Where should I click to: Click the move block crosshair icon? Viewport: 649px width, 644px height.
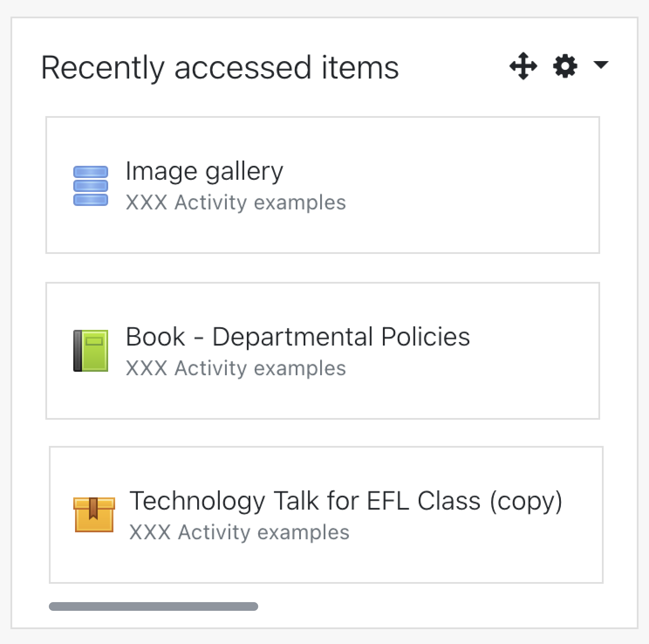click(523, 66)
